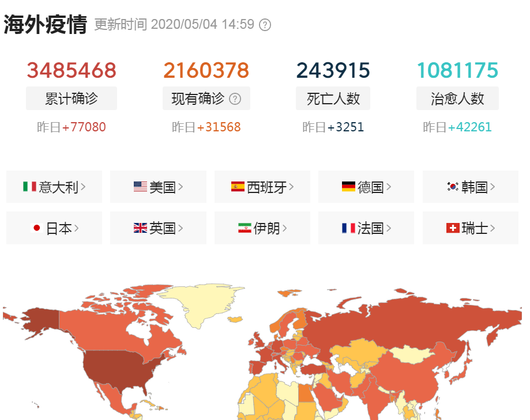Expand the chevron after 韩国

coord(492,187)
